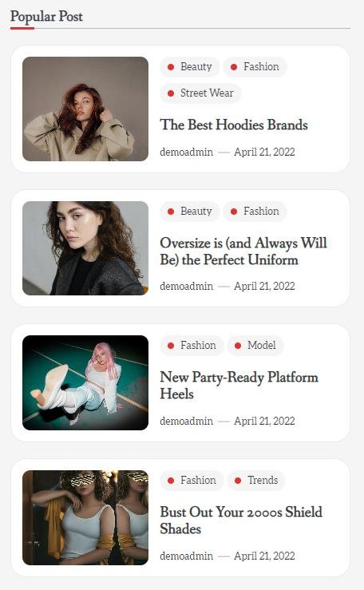Open the Beauty tag on the Hoodies post

pyautogui.click(x=189, y=67)
